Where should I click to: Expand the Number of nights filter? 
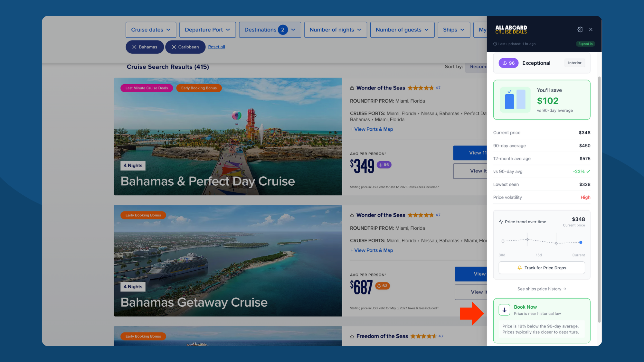tap(335, 30)
